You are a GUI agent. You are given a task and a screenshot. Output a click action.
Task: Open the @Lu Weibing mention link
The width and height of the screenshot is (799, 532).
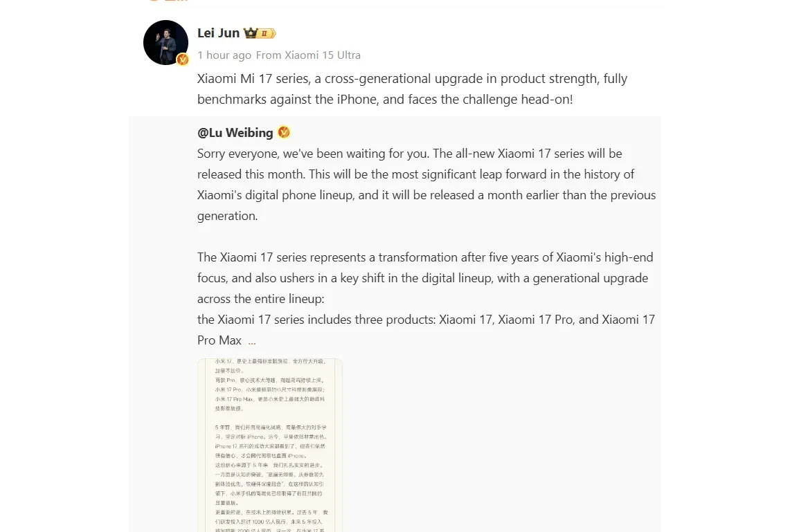(x=235, y=132)
